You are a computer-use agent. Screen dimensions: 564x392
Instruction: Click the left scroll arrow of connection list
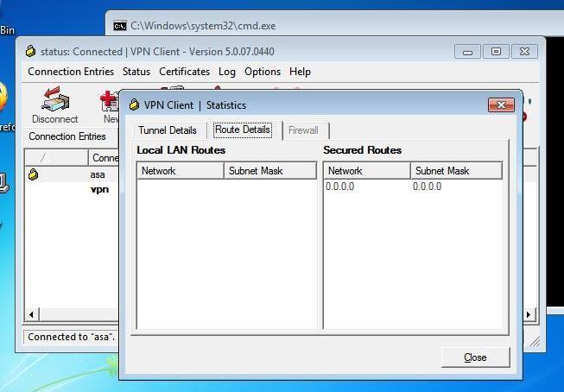tap(32, 315)
